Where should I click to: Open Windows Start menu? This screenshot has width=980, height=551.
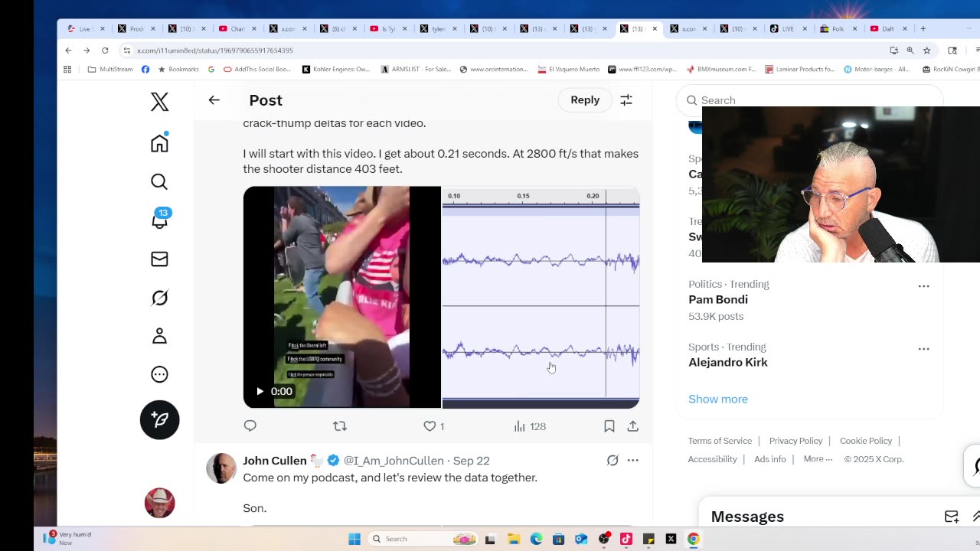pos(354,539)
